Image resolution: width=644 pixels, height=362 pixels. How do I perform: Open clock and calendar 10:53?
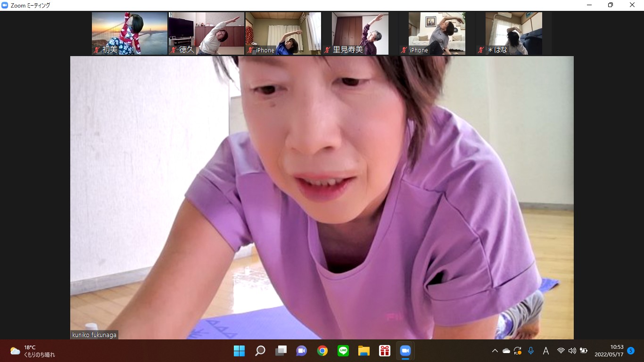(x=609, y=351)
